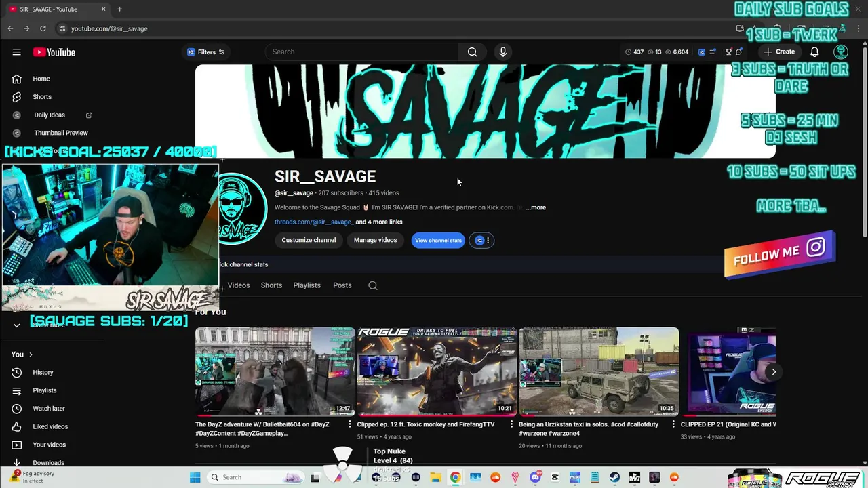
Task: Click the page vertical scrollbar
Action: pos(864,142)
